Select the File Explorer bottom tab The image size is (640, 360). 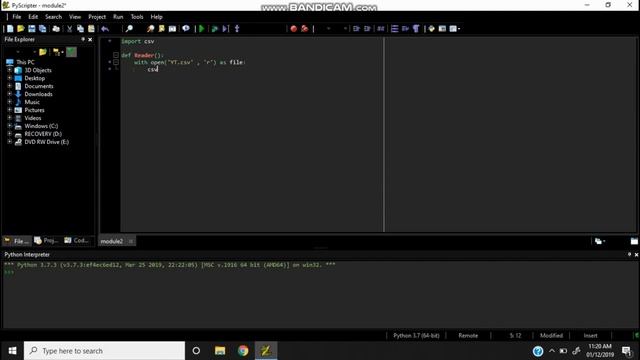tap(17, 241)
